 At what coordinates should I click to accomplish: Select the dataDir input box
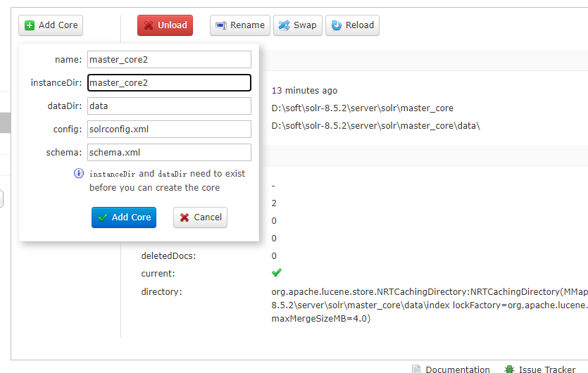(169, 106)
